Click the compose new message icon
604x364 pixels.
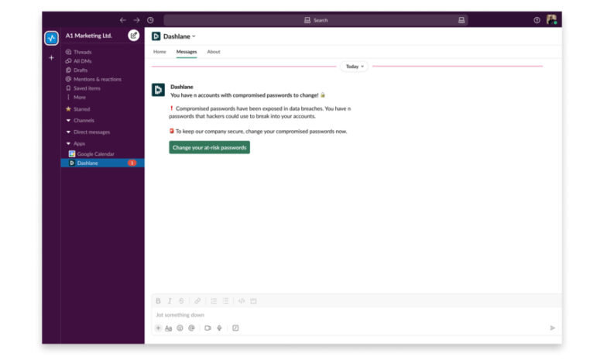point(134,36)
